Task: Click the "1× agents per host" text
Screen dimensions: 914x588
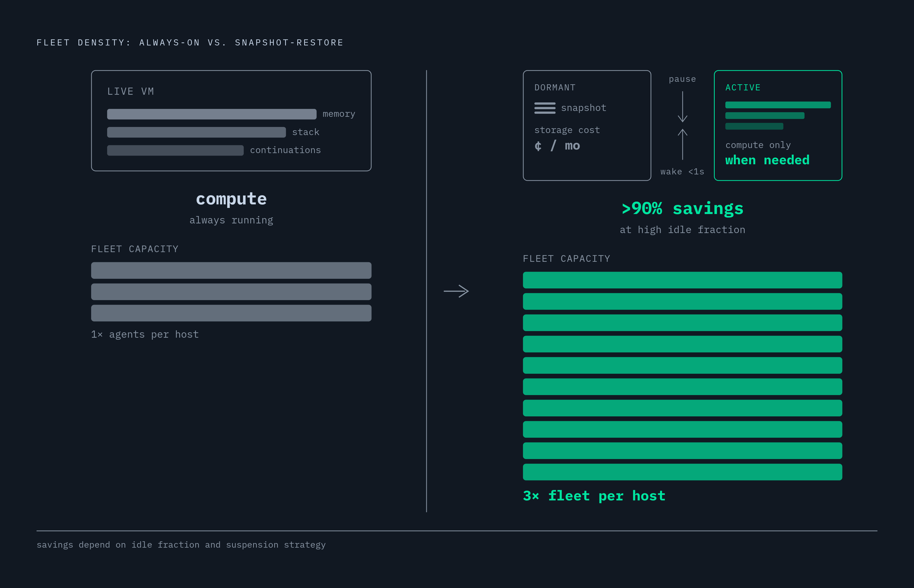Action: click(x=145, y=334)
